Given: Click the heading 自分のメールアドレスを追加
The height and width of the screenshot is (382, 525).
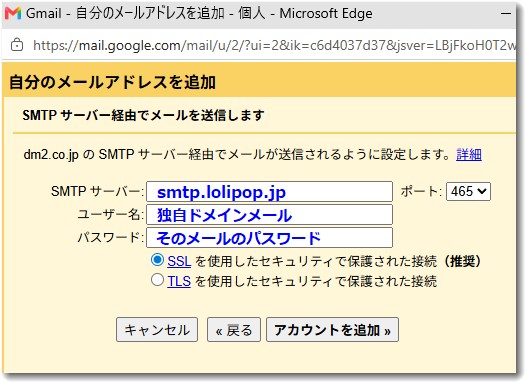Looking at the screenshot, I should tap(112, 82).
